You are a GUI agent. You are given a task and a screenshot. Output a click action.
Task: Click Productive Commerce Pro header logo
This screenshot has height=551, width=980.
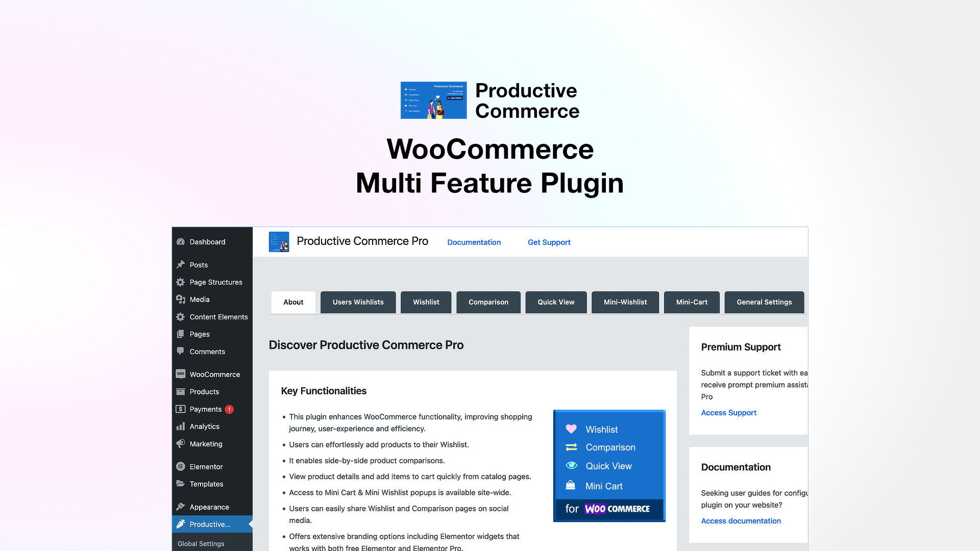[279, 242]
